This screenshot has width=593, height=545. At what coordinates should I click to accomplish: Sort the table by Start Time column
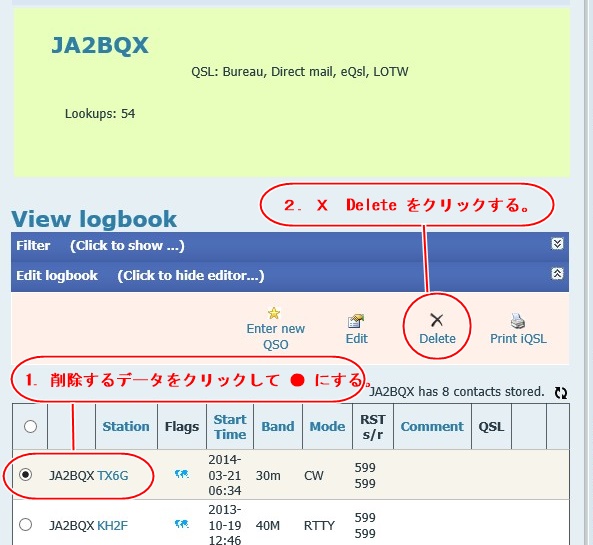230,427
